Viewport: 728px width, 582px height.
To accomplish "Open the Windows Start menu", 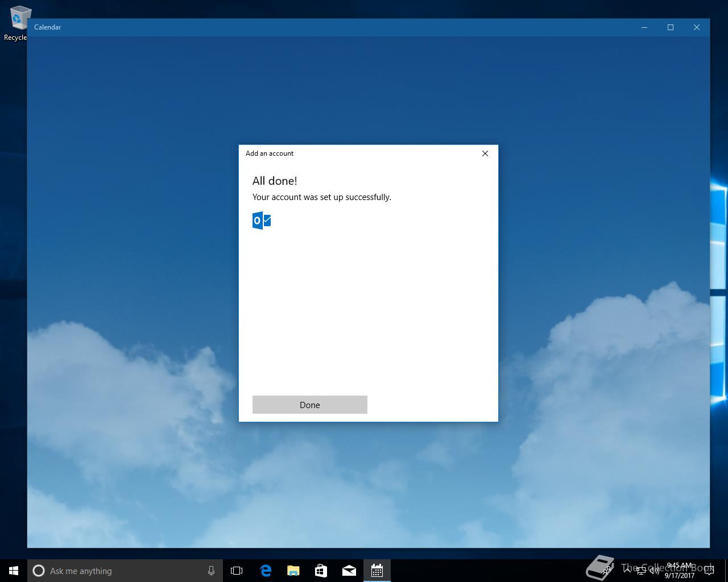I will (x=14, y=571).
